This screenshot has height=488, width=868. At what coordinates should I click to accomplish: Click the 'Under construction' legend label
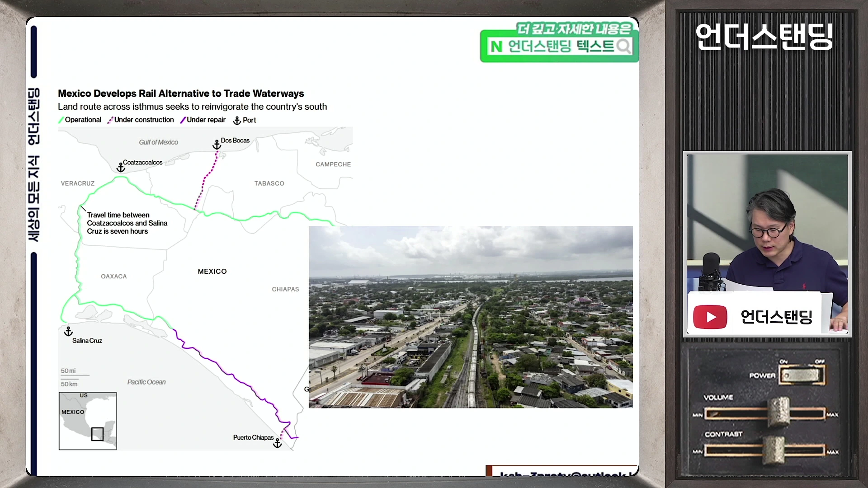(144, 120)
